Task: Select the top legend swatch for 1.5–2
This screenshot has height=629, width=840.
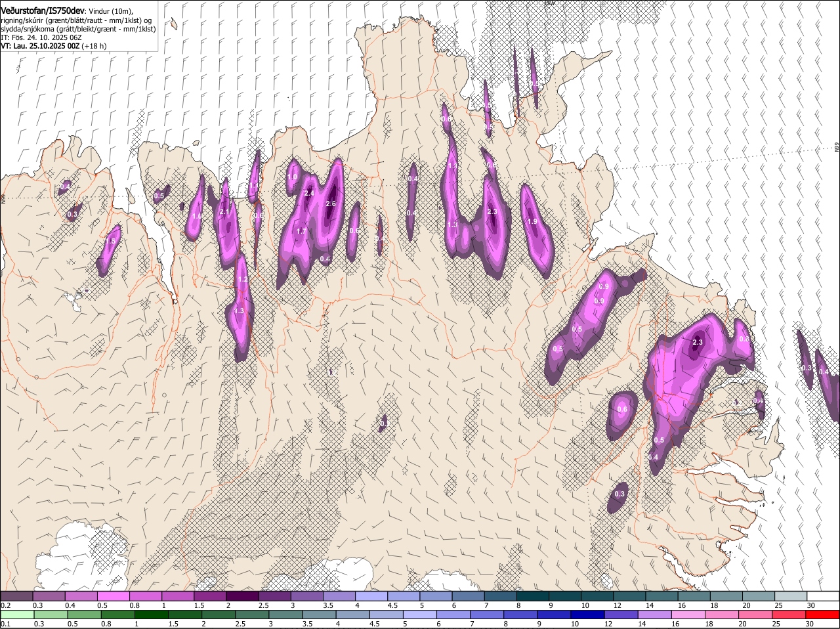Action: [x=210, y=596]
